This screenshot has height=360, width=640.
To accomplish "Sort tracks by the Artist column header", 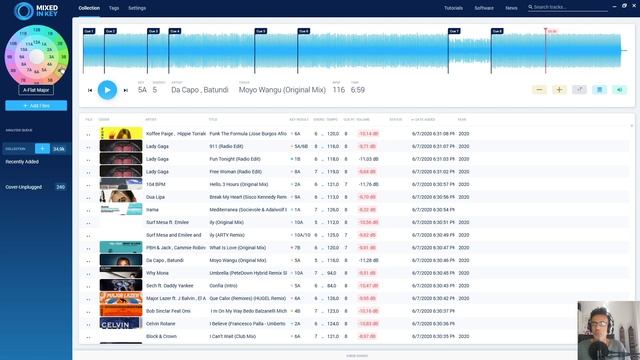I will click(151, 120).
